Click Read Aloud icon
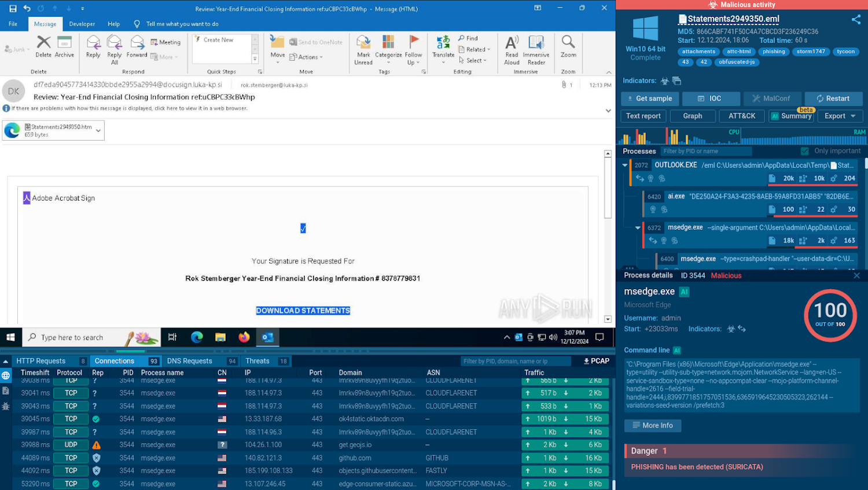The height and width of the screenshot is (490, 868). (x=512, y=42)
